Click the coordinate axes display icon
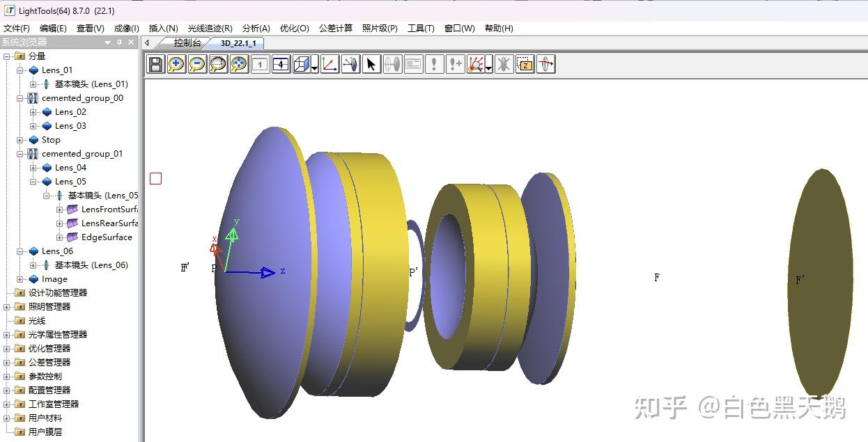Viewport: 868px width, 442px height. [x=329, y=63]
